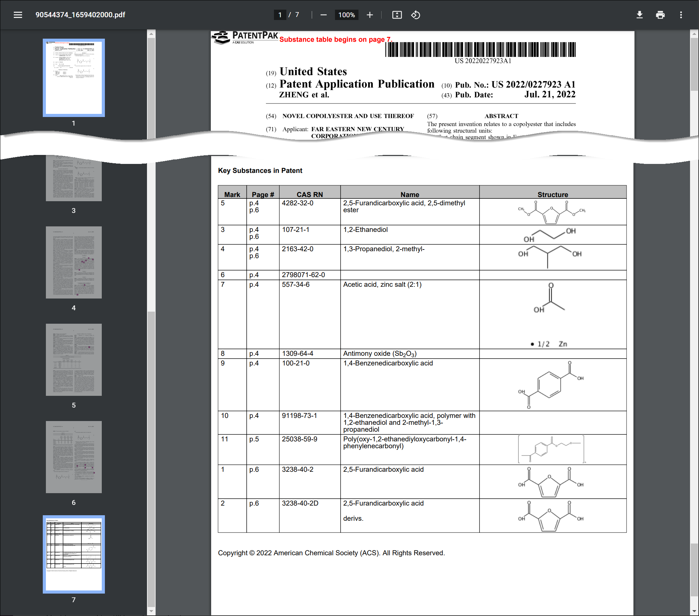
Task: Print the PDF document
Action: point(660,15)
